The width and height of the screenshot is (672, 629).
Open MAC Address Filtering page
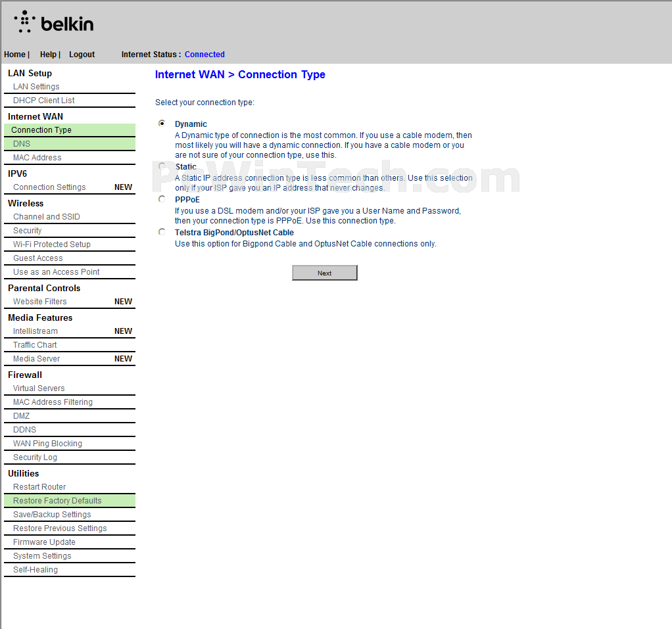click(x=53, y=402)
